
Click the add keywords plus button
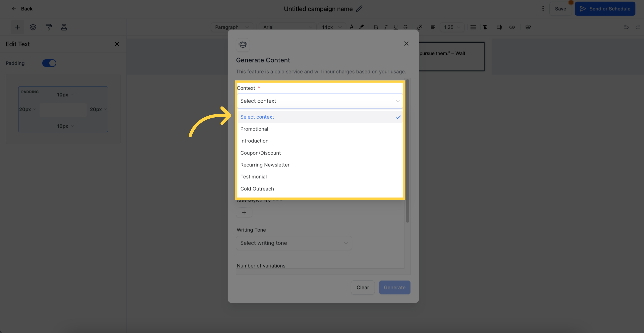244,211
